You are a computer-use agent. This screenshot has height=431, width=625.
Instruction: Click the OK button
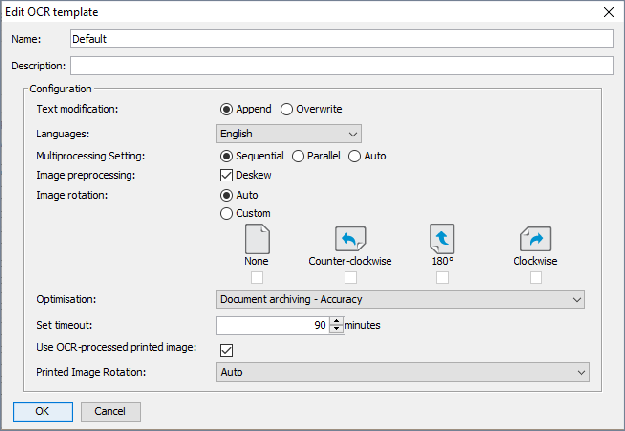click(x=43, y=411)
